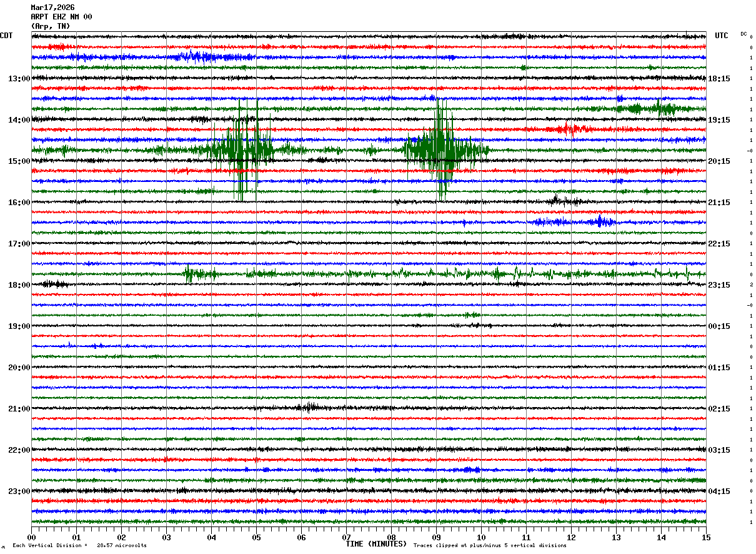Click the minute axis tick label 05
The width and height of the screenshot is (756, 554).
click(256, 537)
